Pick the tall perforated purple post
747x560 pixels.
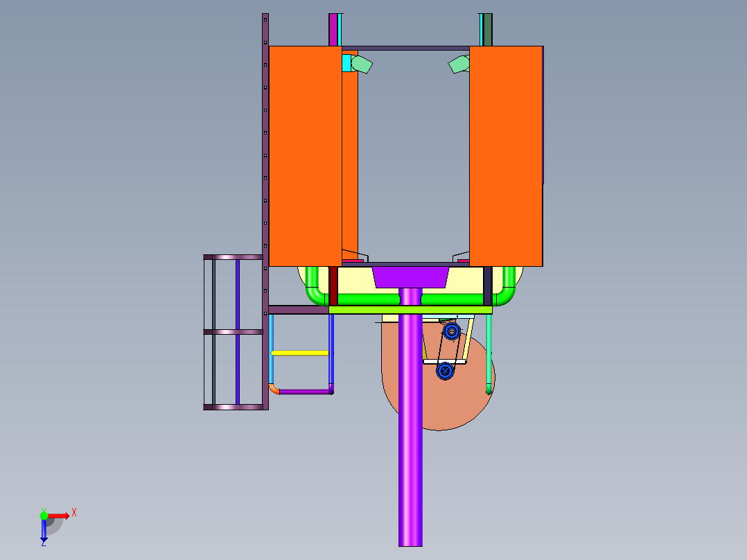click(265, 211)
